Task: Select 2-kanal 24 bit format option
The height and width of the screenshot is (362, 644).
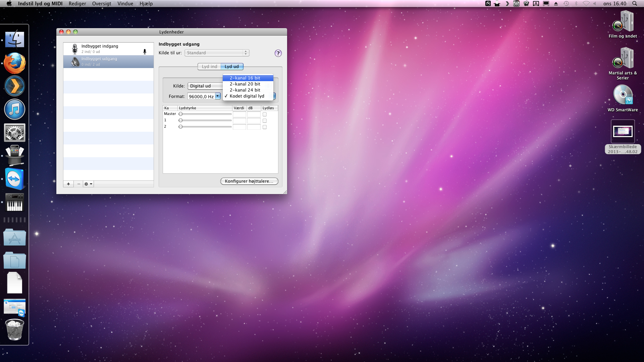Action: [245, 90]
